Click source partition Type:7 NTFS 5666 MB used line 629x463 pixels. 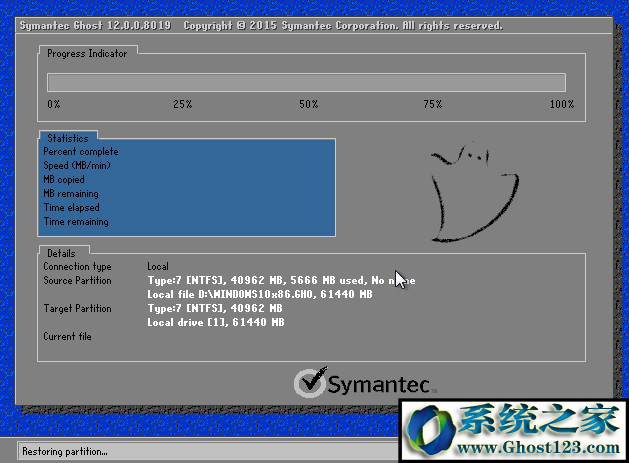(x=281, y=280)
